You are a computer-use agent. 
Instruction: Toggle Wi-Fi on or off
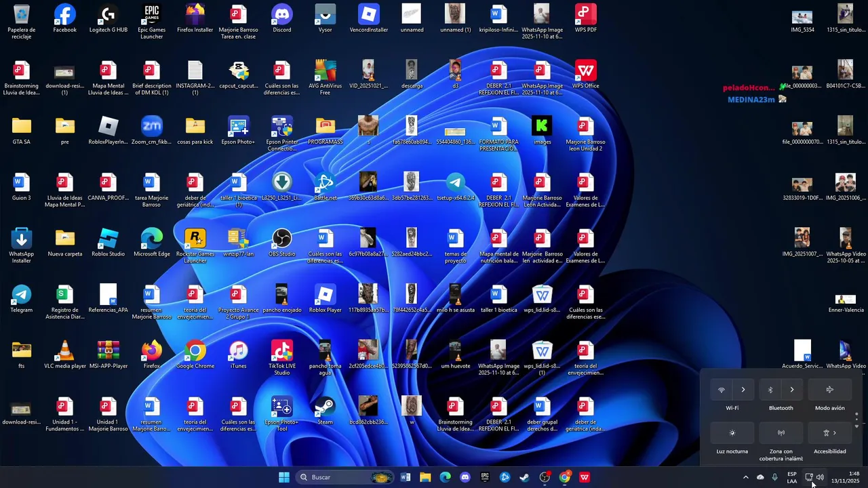pos(722,390)
